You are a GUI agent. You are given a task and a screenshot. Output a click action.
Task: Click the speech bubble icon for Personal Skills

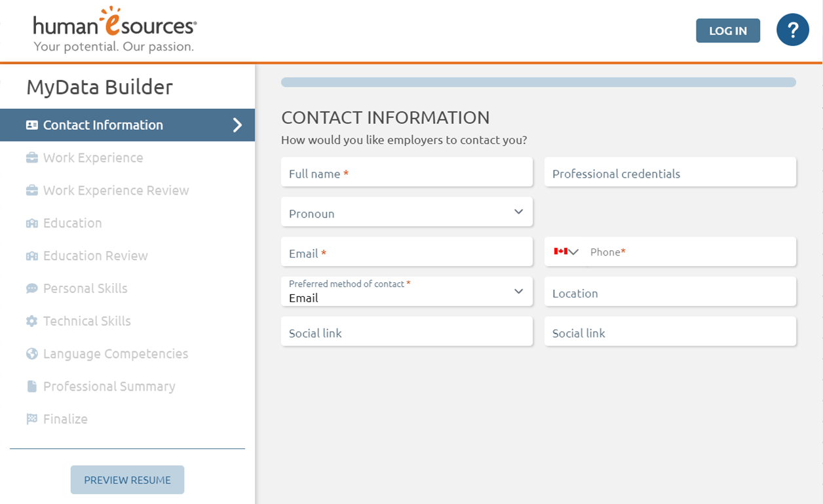[x=31, y=288]
